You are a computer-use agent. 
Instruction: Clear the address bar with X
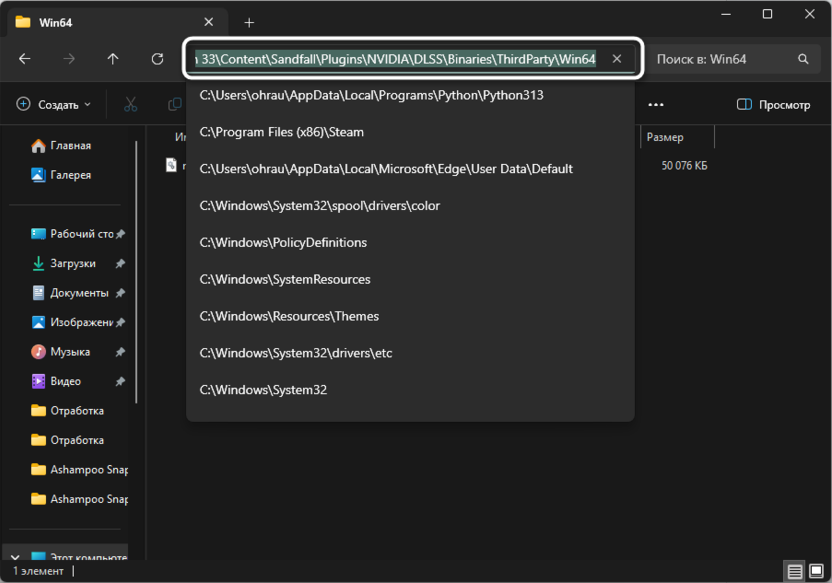click(617, 59)
